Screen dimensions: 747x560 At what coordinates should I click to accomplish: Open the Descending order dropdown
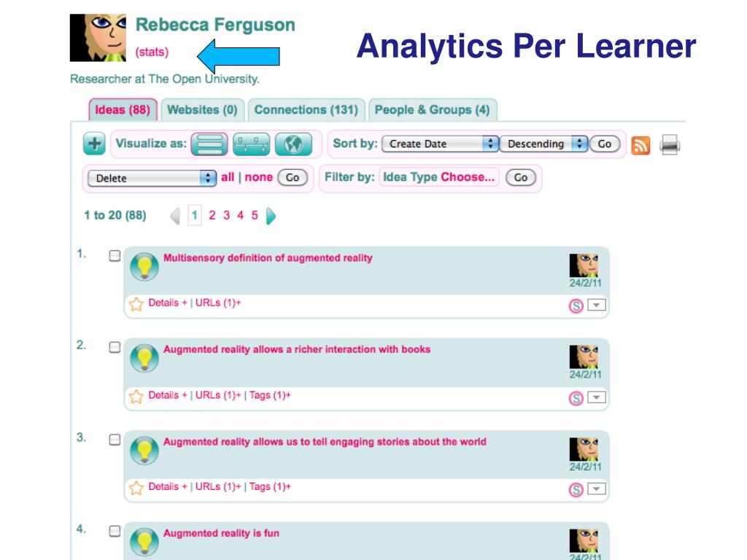543,144
